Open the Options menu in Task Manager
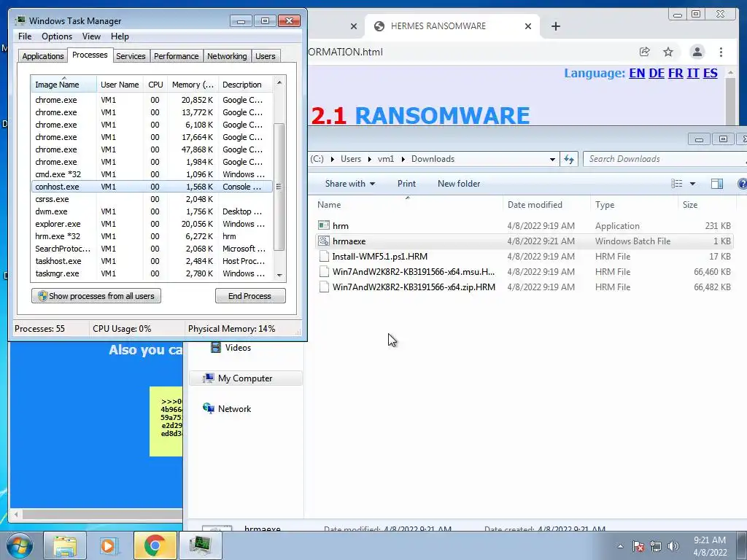747x560 pixels. coord(57,36)
